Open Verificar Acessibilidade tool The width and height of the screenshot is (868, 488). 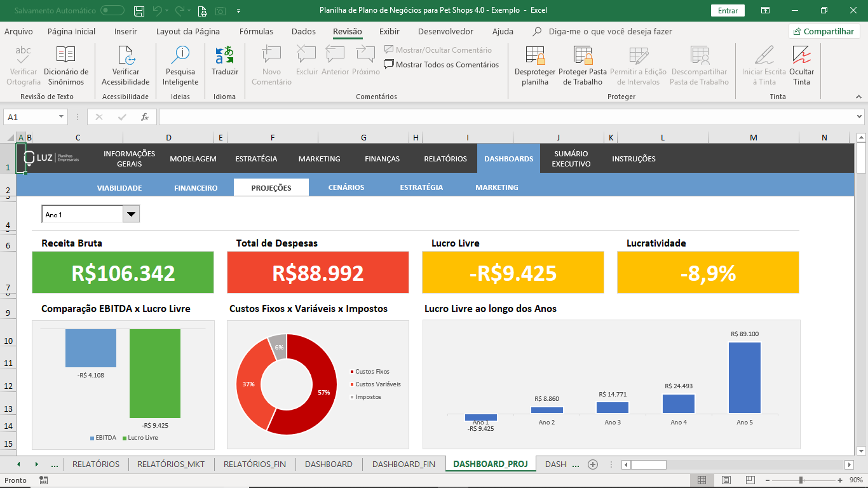tap(126, 56)
